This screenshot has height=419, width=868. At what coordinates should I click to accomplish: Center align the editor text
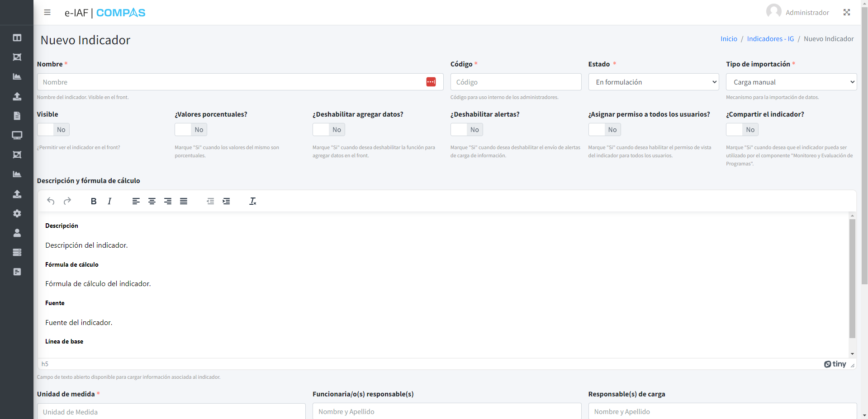(x=152, y=201)
